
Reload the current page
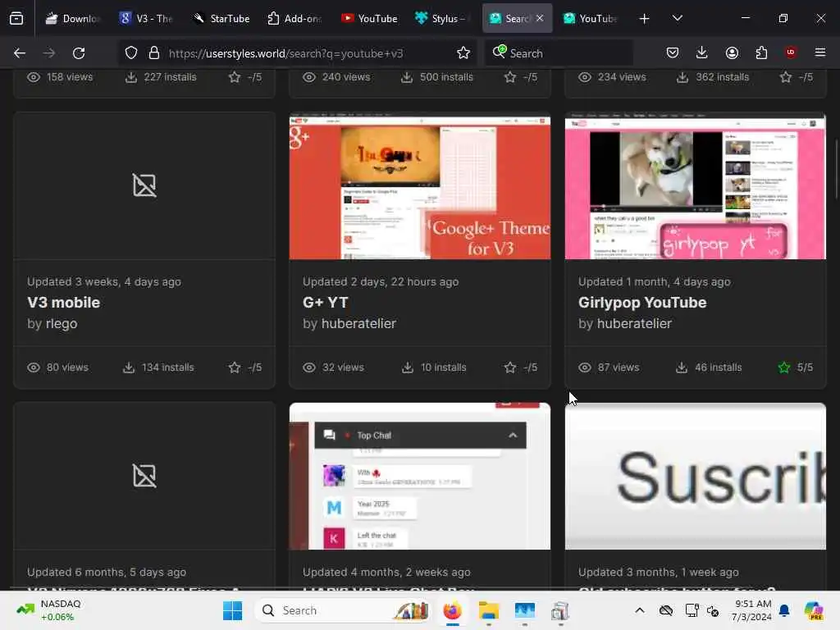(79, 53)
